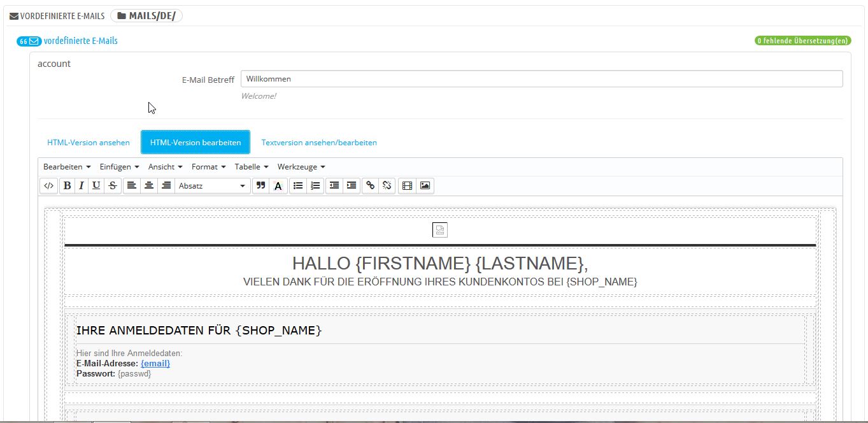Switch to Textversion ansehen/bearbeiten tab
This screenshot has height=423, width=868.
[x=319, y=143]
